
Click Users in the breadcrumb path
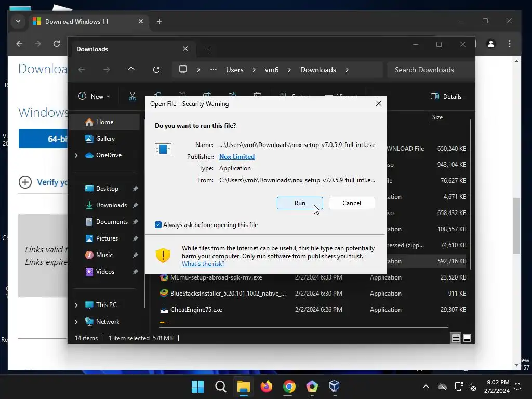[234, 70]
